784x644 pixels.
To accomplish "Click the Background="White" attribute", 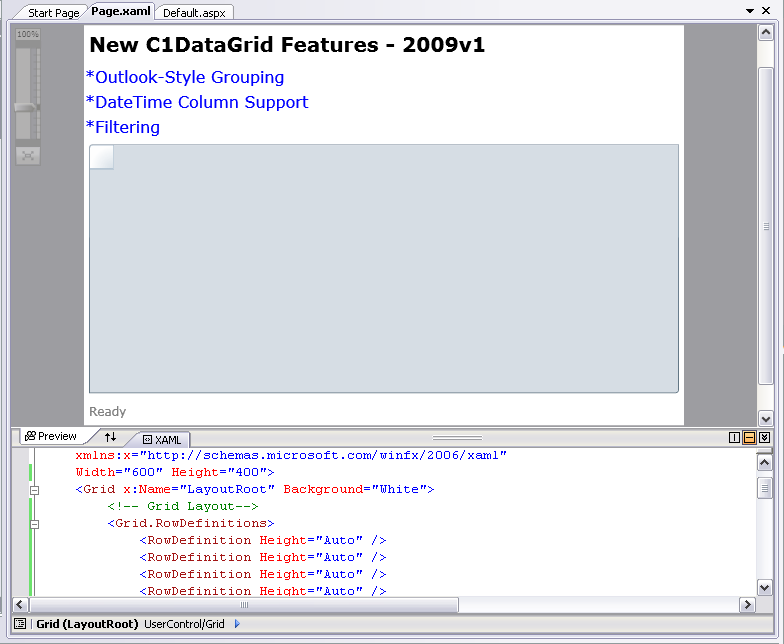I will (x=355, y=489).
